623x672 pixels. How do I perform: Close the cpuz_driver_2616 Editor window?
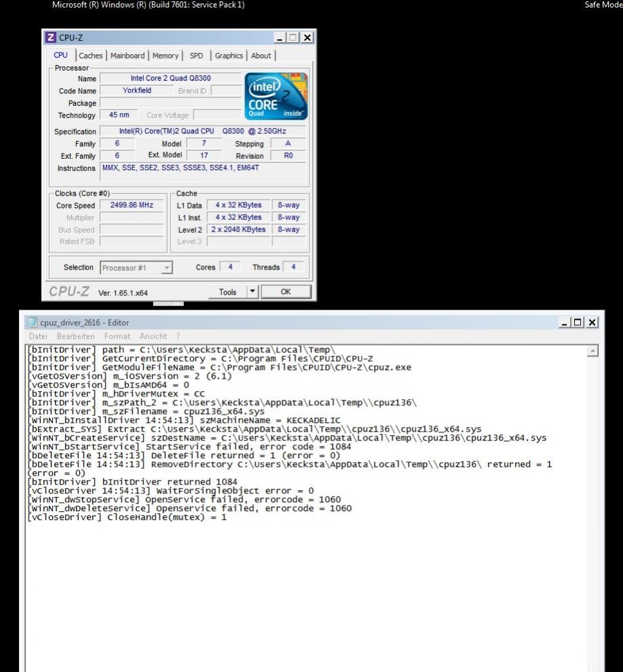[592, 322]
